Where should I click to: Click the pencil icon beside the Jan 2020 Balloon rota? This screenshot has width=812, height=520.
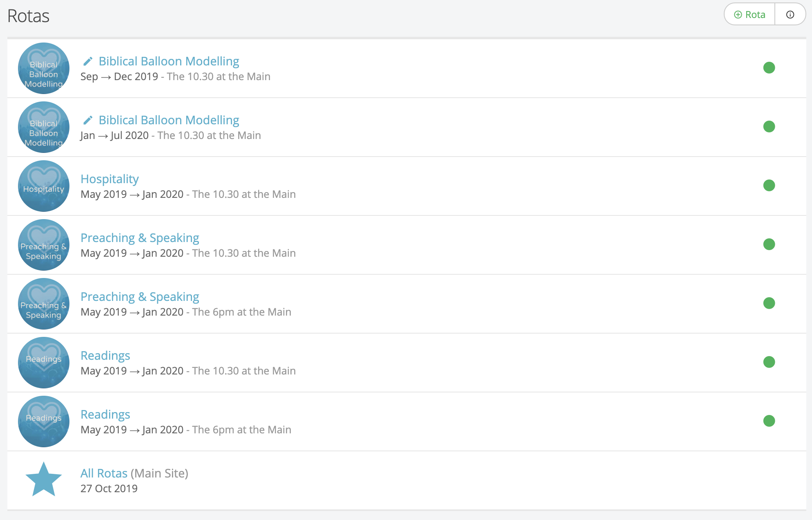tap(87, 120)
